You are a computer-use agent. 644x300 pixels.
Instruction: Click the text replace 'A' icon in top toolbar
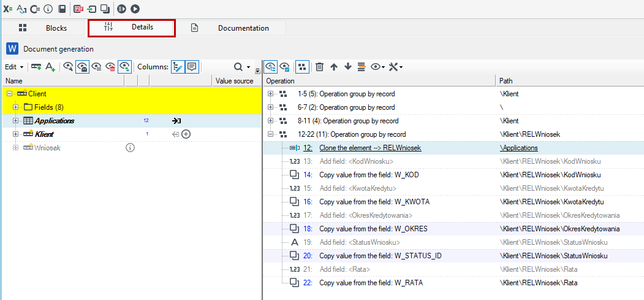[x=21, y=8]
